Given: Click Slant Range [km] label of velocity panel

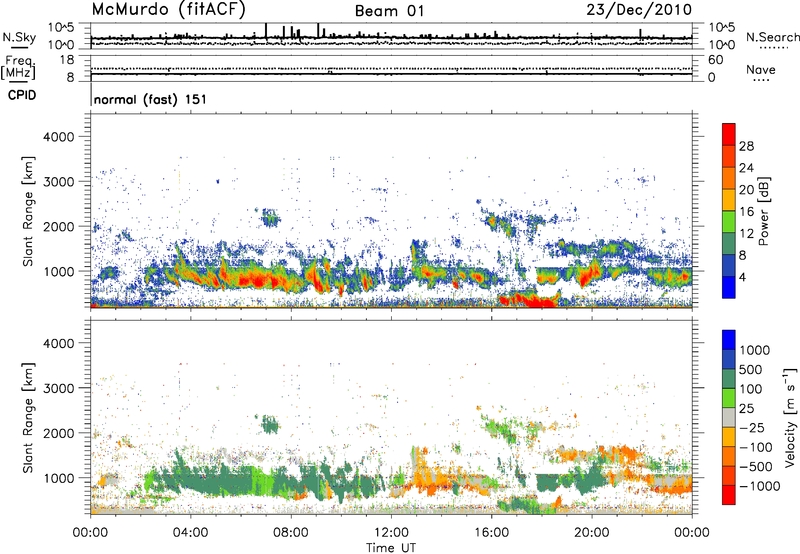Looking at the screenshot, I should coord(28,418).
